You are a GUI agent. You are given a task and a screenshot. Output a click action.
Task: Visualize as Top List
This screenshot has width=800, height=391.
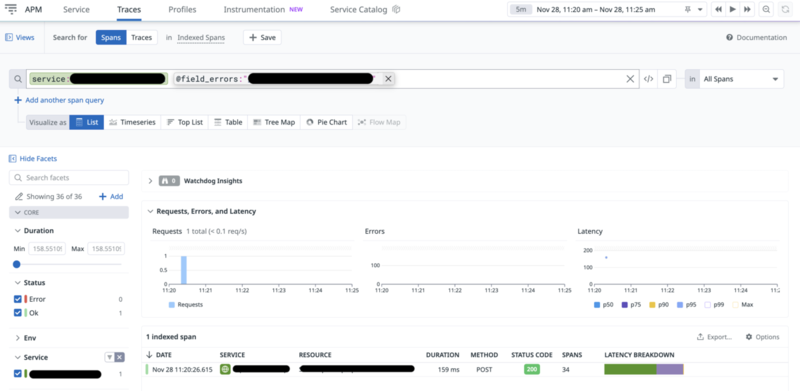185,123
